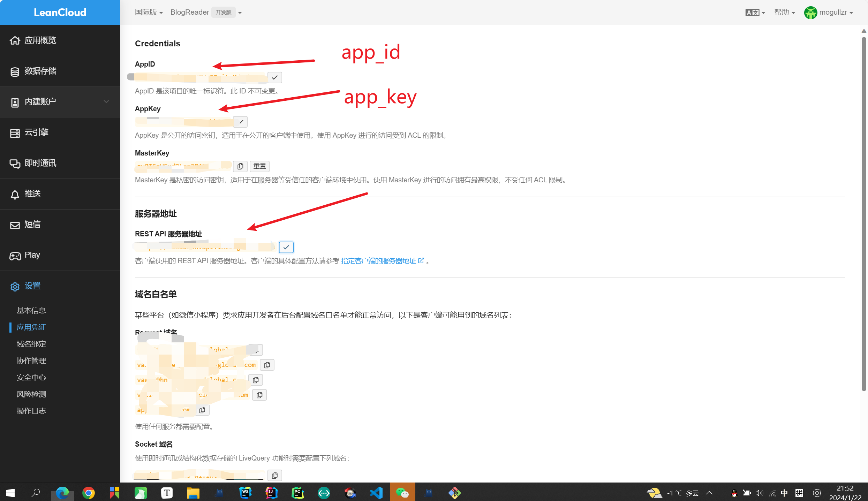Toggle the 中 input language indicator
The width and height of the screenshot is (868, 501).
784,493
